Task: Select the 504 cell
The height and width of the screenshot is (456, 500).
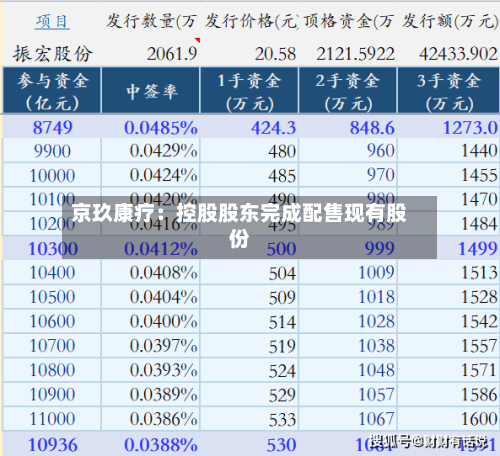Action: tap(249, 272)
